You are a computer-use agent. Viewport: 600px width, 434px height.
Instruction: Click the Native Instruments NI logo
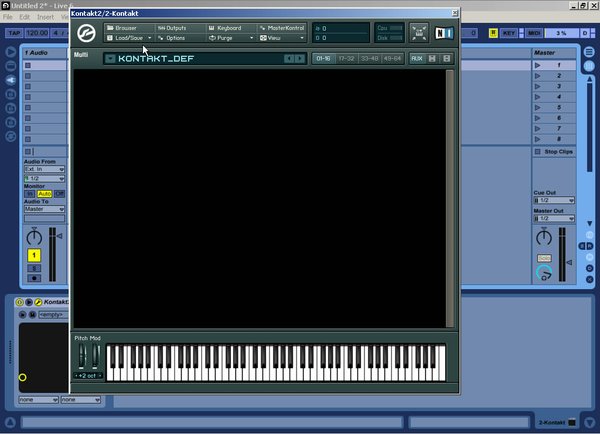(x=444, y=33)
